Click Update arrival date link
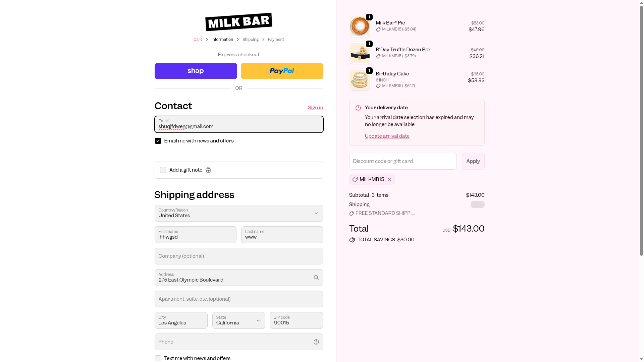This screenshot has width=644, height=362. point(387,136)
